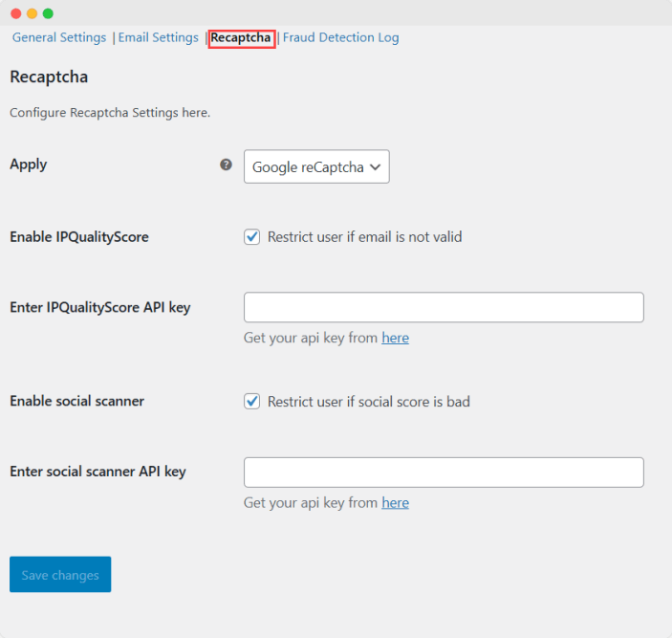Click the help icon beside Apply

point(226,165)
